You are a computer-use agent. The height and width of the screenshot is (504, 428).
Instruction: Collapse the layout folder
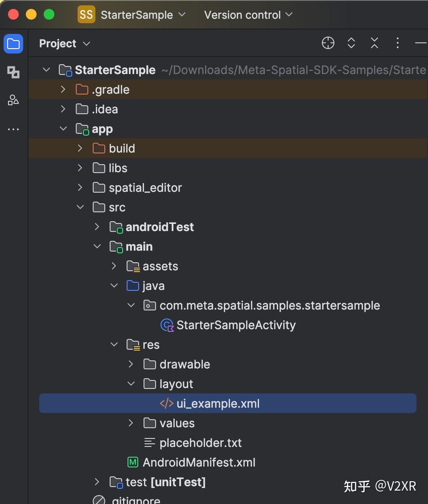point(131,384)
